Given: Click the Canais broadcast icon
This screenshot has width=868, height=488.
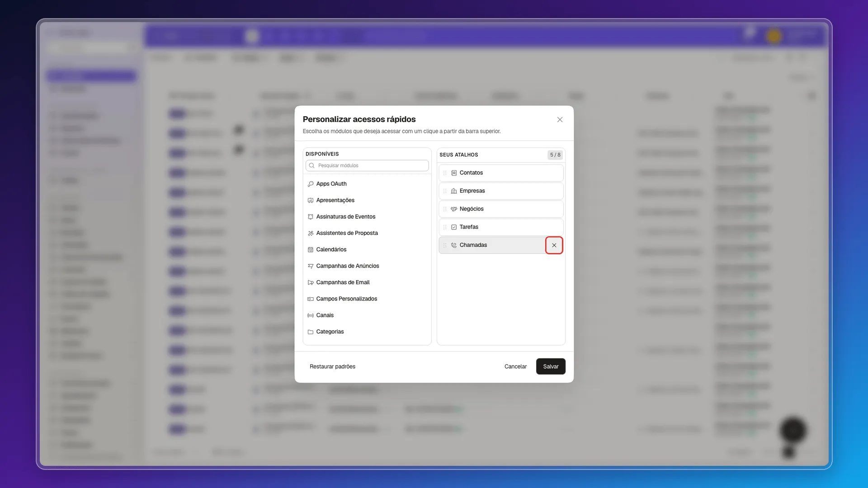Looking at the screenshot, I should (x=311, y=315).
